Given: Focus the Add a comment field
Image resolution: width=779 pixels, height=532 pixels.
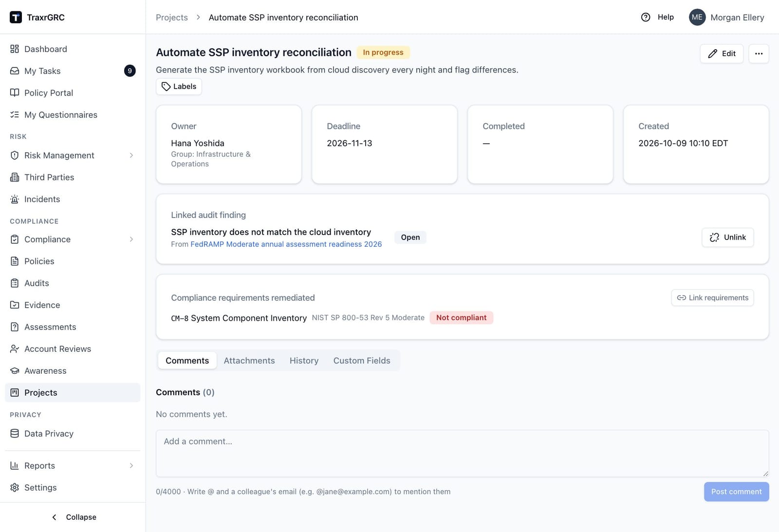Looking at the screenshot, I should pos(462,453).
